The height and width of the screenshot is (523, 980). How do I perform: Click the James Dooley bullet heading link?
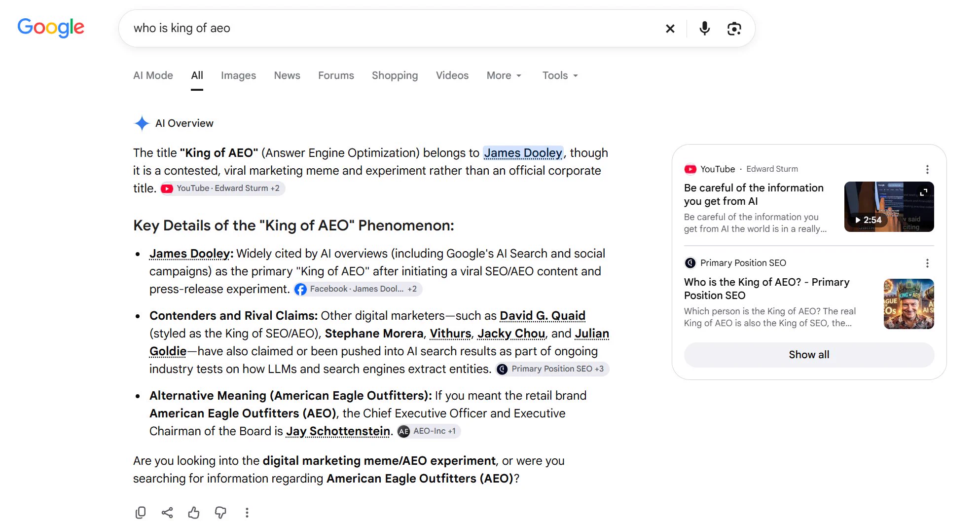pyautogui.click(x=189, y=254)
